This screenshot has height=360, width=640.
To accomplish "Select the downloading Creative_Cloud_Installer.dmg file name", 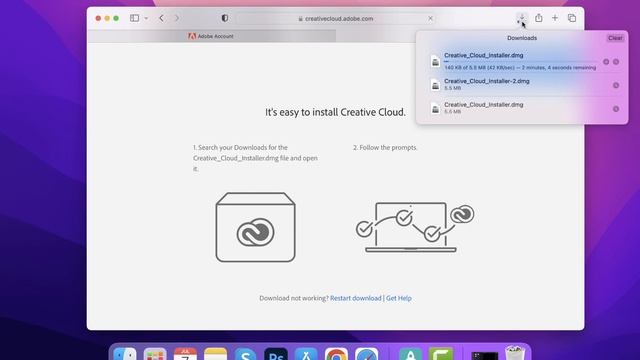I will [484, 55].
